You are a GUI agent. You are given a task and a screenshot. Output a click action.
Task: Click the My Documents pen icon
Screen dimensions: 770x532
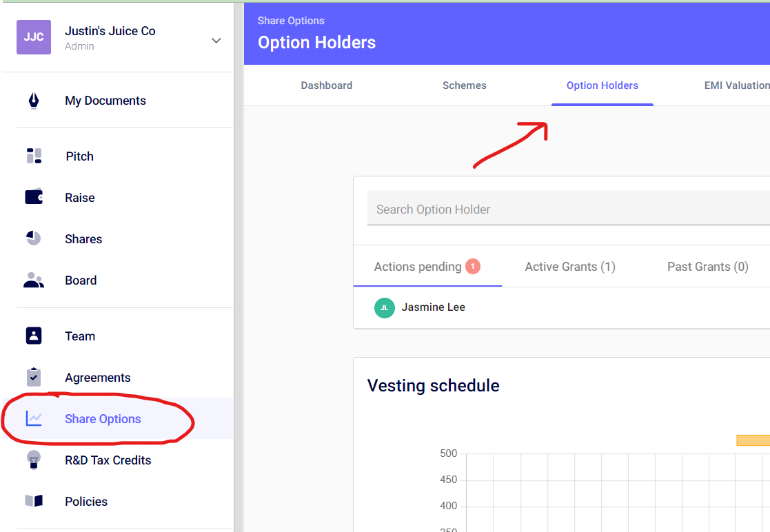[x=34, y=101]
